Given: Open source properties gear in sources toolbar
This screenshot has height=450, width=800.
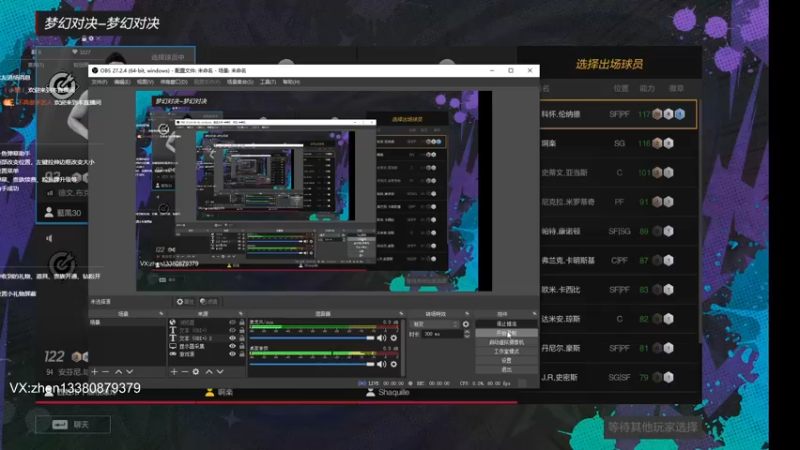Looking at the screenshot, I should point(196,372).
